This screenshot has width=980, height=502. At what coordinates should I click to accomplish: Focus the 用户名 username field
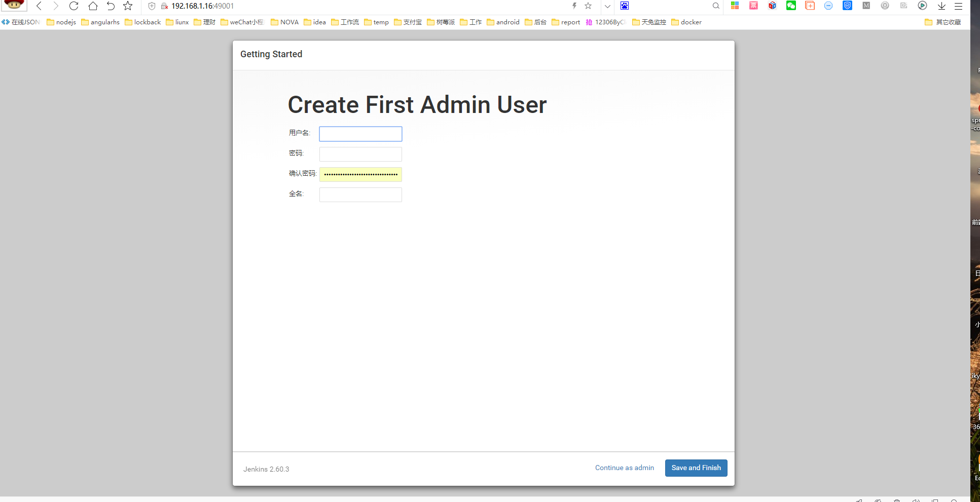click(360, 134)
